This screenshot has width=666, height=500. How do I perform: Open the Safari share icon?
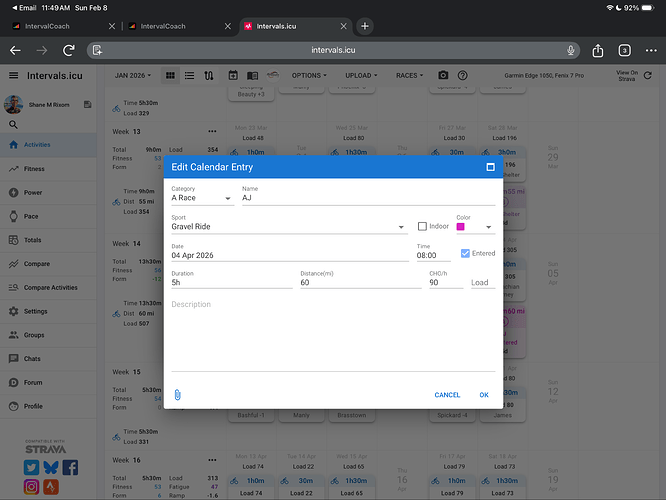point(598,50)
